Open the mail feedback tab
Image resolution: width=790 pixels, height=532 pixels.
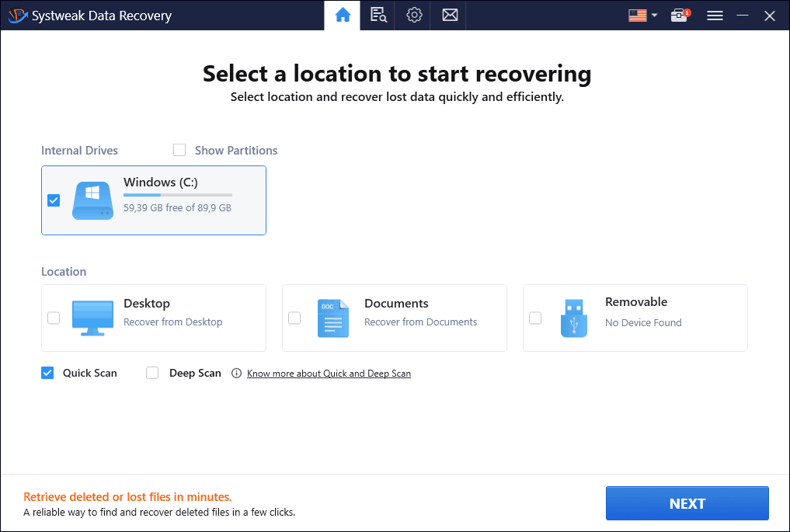point(450,15)
